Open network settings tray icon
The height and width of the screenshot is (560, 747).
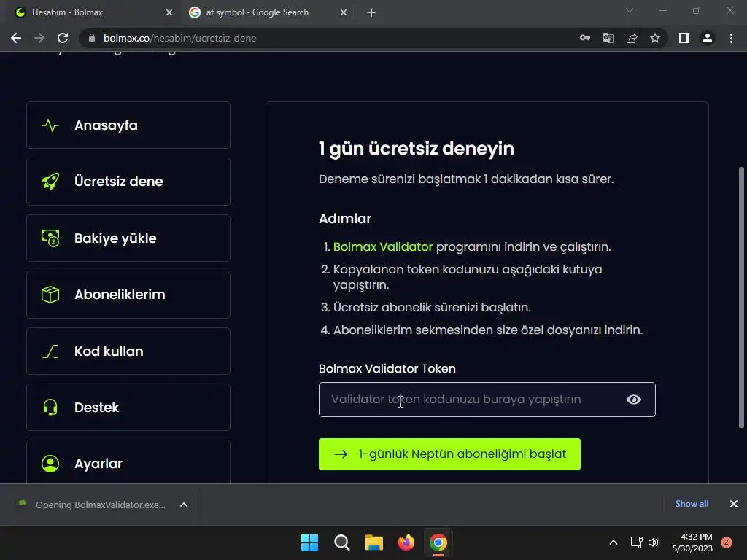[x=636, y=542]
